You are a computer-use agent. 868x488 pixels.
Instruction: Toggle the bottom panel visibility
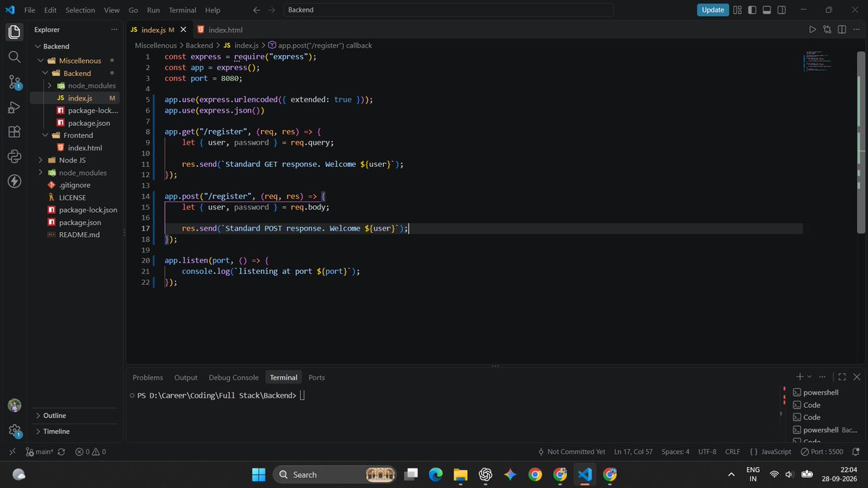pyautogui.click(x=767, y=10)
